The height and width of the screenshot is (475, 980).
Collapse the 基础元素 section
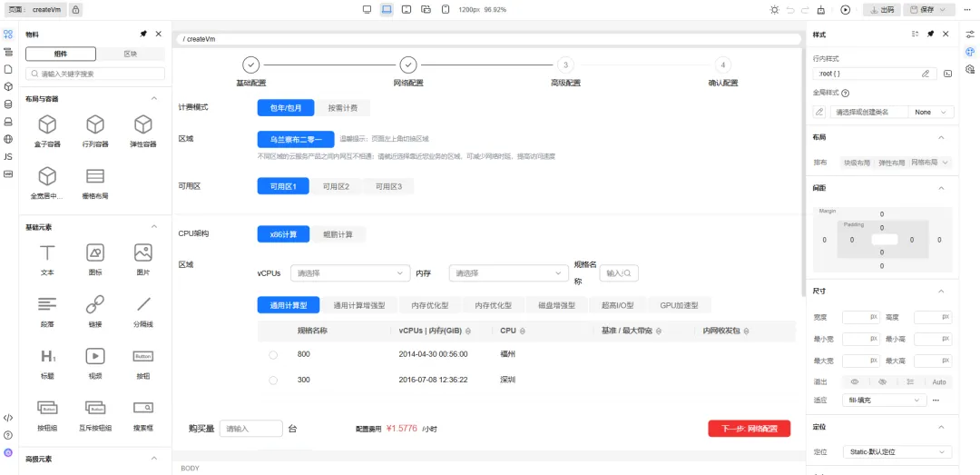click(x=154, y=226)
